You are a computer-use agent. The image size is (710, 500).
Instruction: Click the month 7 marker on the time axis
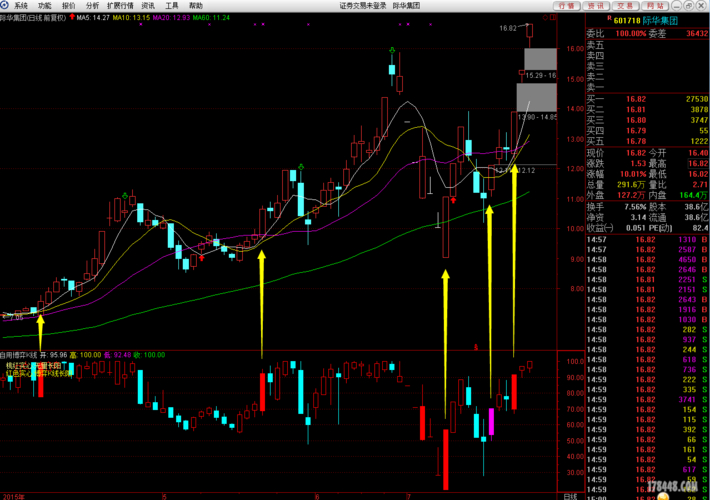[408, 497]
